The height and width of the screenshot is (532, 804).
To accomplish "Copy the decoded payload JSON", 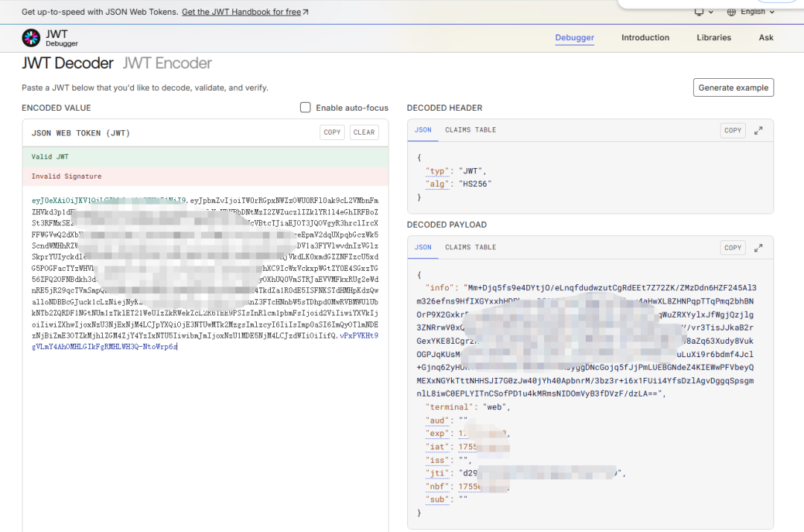I will (733, 248).
